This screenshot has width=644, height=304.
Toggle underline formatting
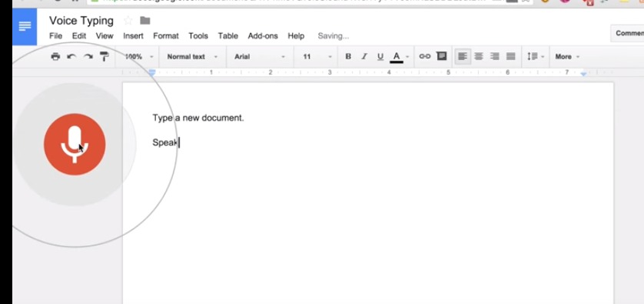[x=380, y=57]
